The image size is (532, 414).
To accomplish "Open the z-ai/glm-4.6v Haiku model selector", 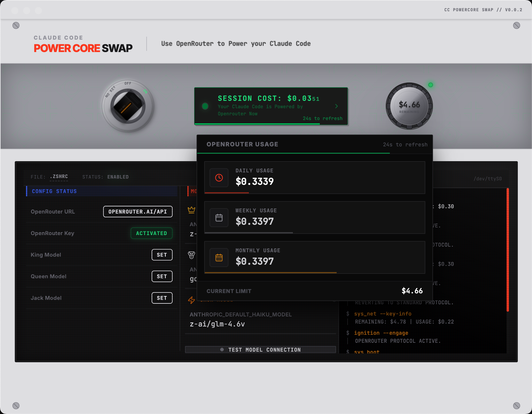I will tap(217, 324).
